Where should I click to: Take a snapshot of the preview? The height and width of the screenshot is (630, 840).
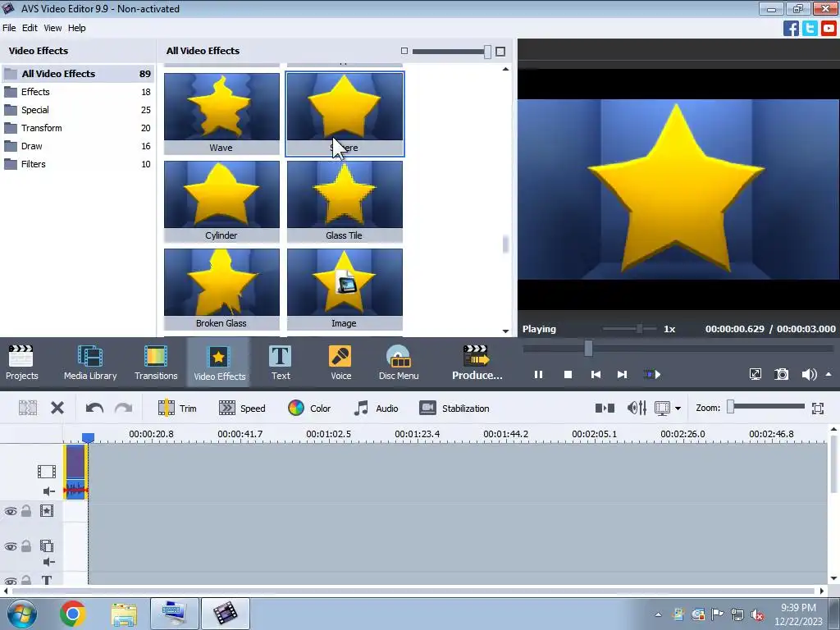point(782,374)
